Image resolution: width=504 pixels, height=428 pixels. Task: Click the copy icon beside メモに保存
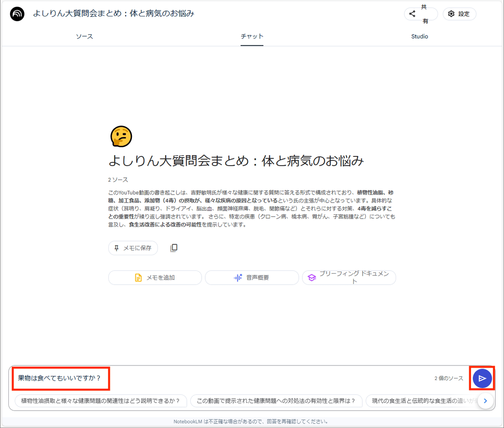pos(173,248)
